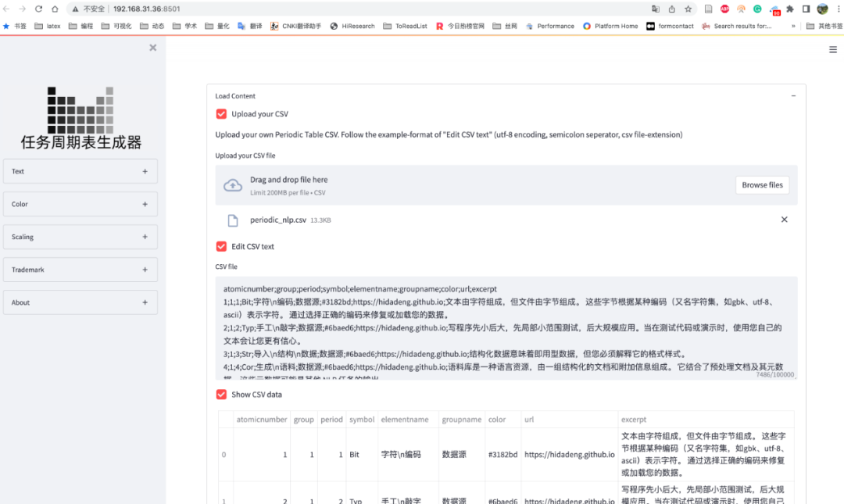The height and width of the screenshot is (504, 844).
Task: Click the address bar URL
Action: coord(146,9)
